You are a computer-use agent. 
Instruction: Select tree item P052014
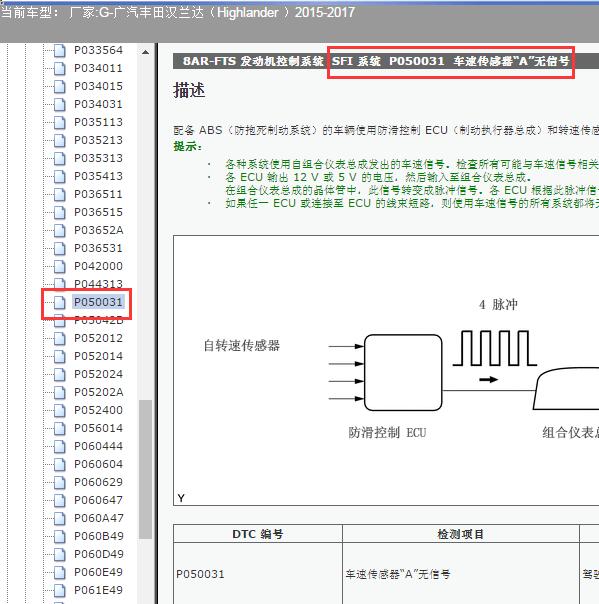click(98, 356)
